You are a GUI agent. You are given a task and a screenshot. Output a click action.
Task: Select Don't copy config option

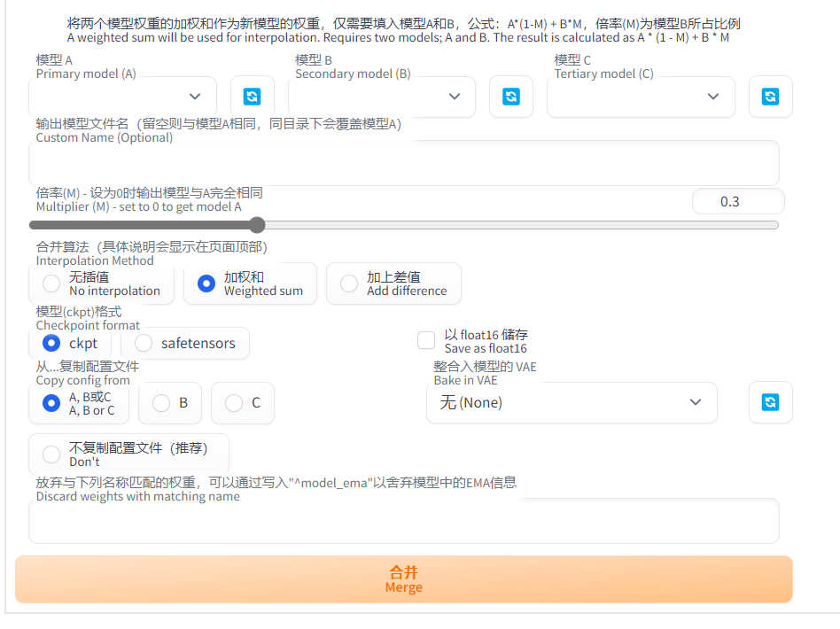tap(52, 454)
